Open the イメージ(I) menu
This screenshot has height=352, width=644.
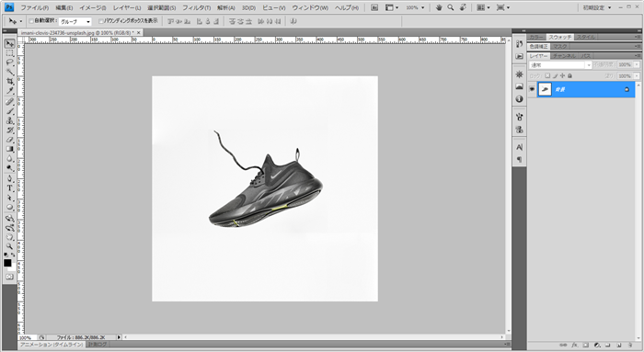tap(92, 7)
